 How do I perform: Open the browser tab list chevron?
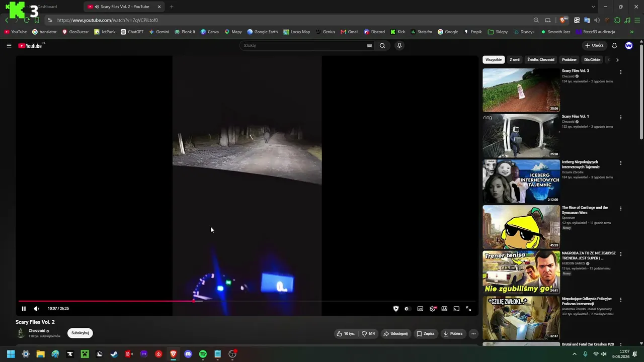(x=593, y=7)
